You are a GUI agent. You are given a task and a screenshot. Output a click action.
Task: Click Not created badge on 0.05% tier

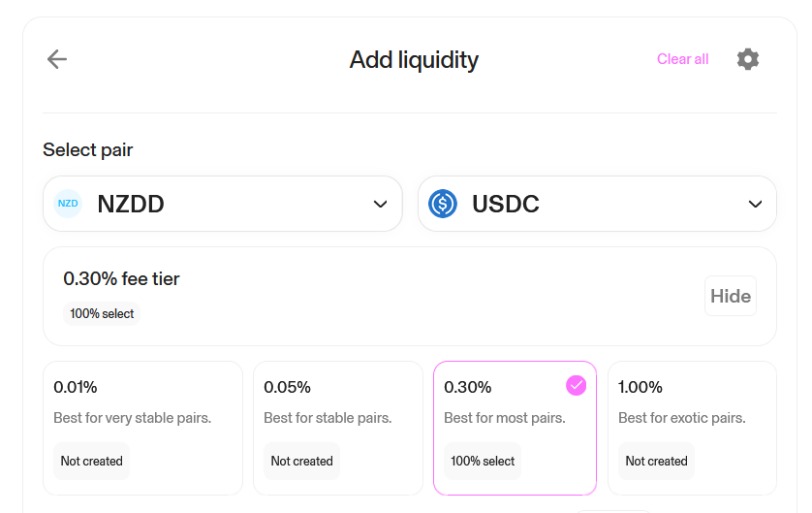tap(301, 461)
